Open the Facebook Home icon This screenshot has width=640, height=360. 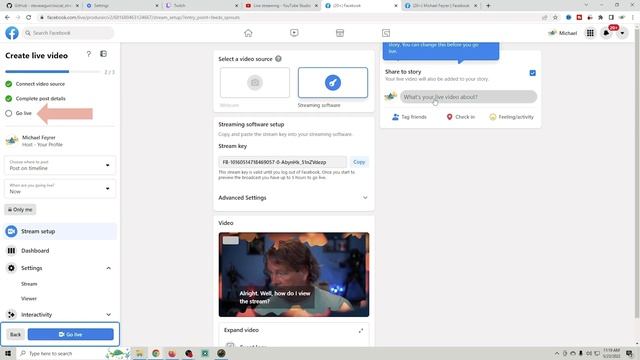point(248,33)
